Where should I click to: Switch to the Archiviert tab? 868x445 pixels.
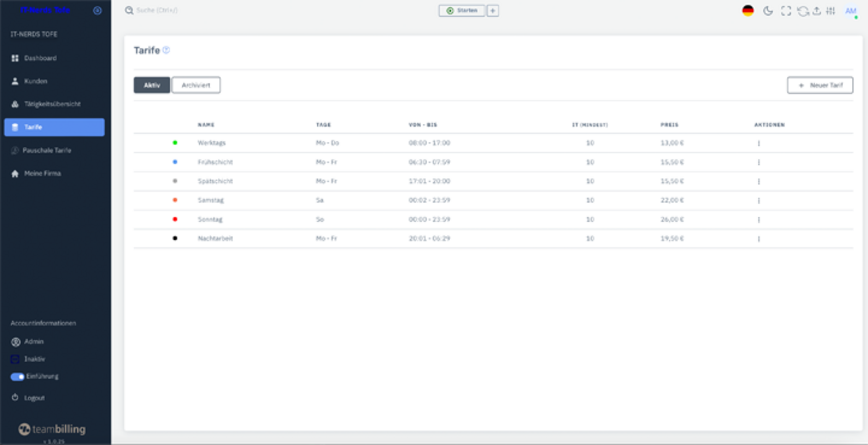[196, 85]
